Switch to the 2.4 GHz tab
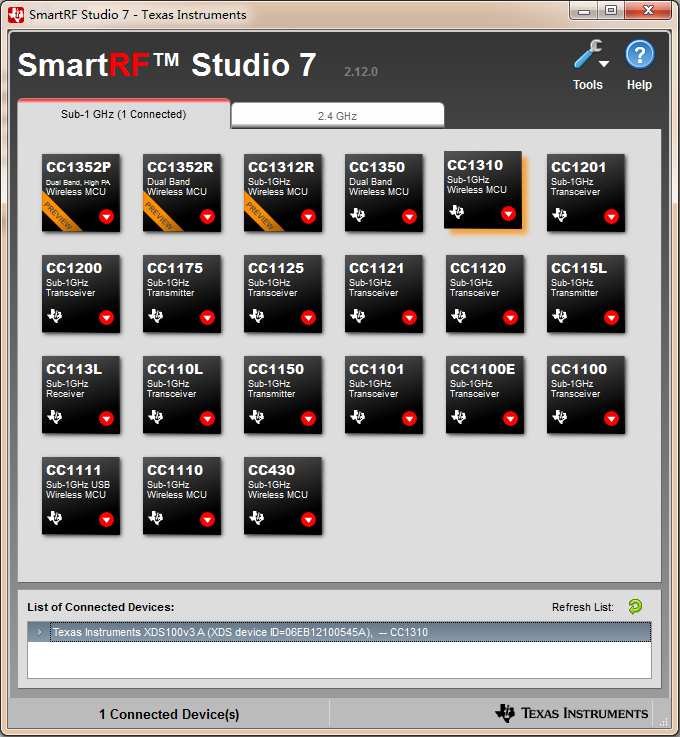 [x=337, y=116]
